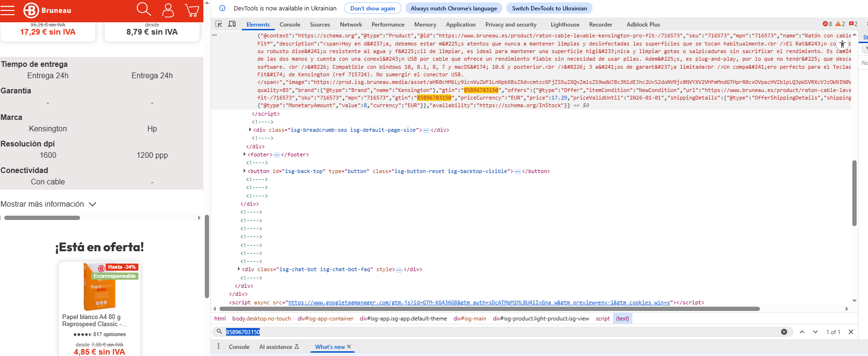868x356 pixels.
Task: Show collapsed content of the footer ellipsis
Action: [x=277, y=155]
